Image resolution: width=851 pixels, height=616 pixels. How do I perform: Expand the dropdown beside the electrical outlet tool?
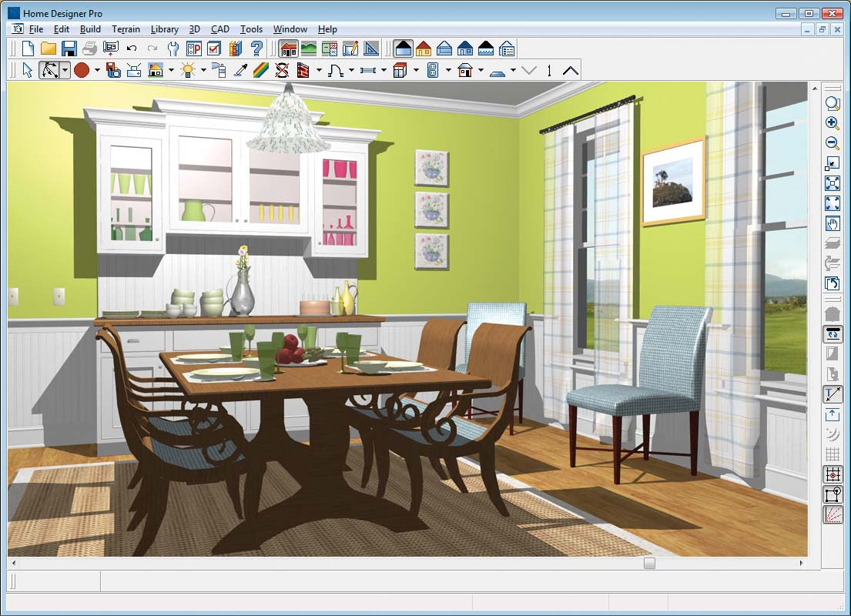point(448,71)
